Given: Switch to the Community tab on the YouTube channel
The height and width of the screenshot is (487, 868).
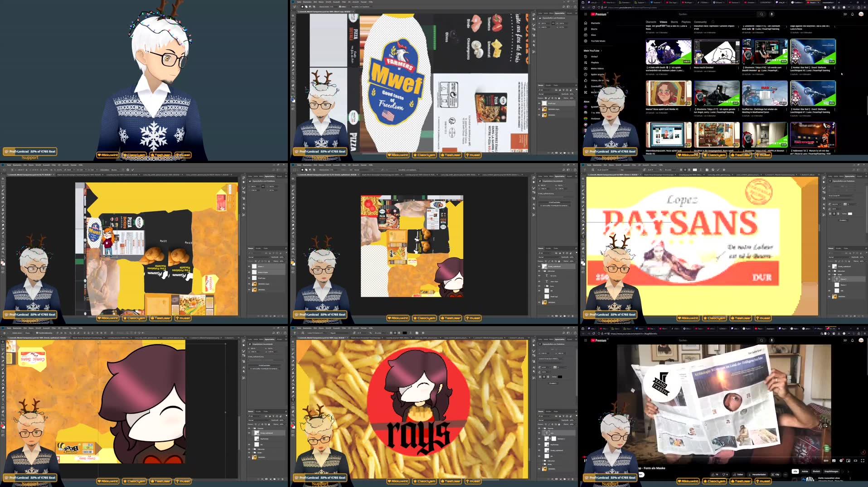Looking at the screenshot, I should click(x=700, y=22).
